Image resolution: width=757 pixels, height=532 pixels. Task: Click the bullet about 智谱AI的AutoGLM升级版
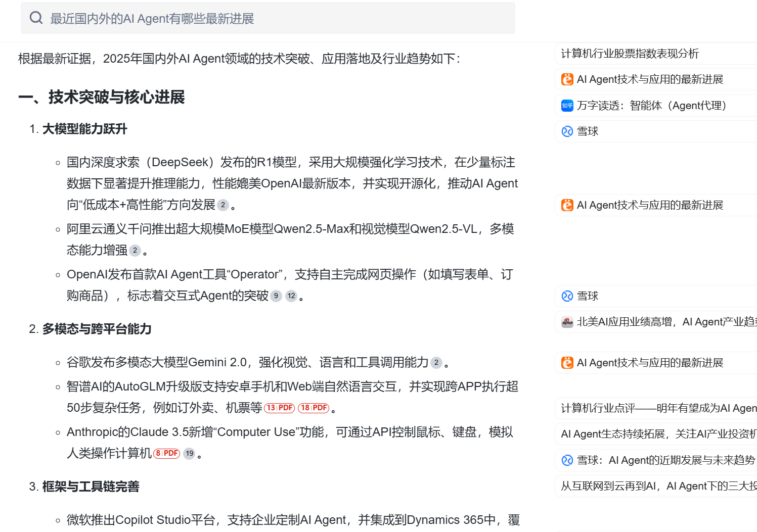point(293,397)
